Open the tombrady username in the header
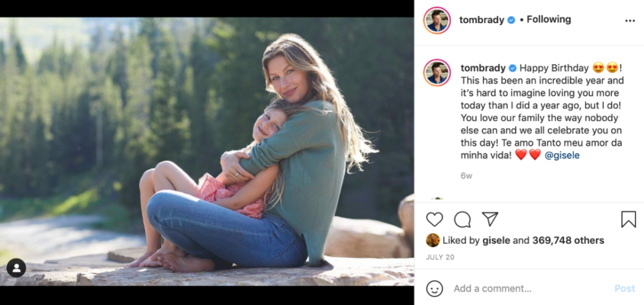644x305 pixels. [482, 19]
